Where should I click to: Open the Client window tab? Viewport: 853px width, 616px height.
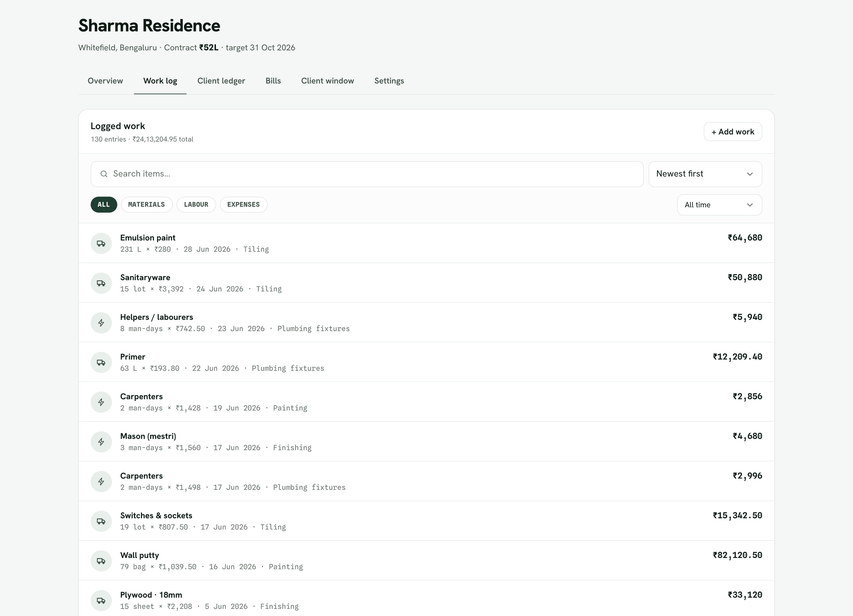pyautogui.click(x=328, y=81)
